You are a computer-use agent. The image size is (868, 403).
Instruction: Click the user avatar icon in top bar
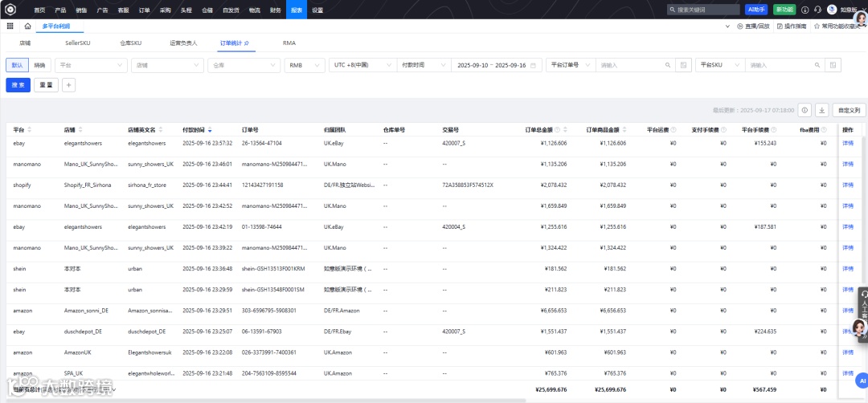832,10
